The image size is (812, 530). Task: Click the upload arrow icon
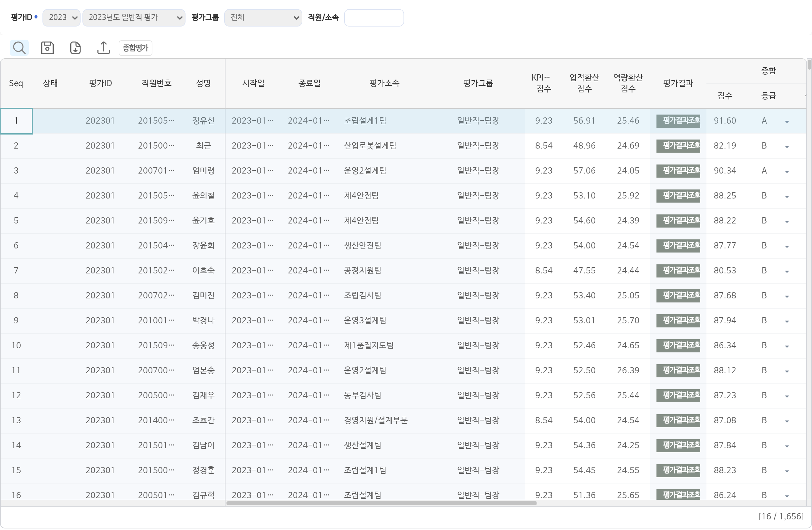click(103, 48)
